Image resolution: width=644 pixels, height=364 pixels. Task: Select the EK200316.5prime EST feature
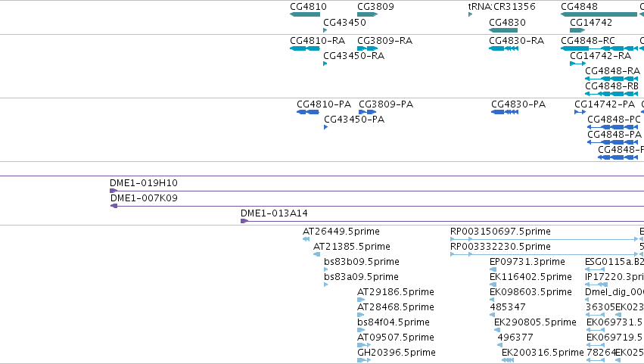(x=508, y=360)
